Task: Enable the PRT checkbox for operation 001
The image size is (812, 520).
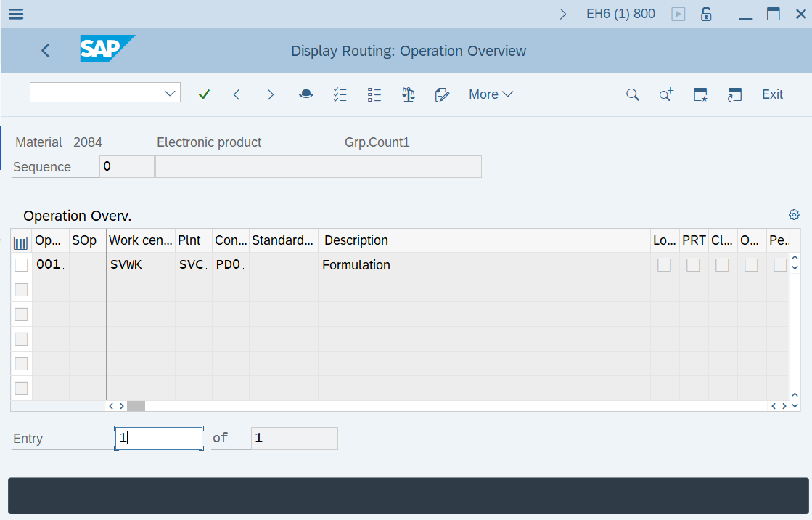Action: 693,265
